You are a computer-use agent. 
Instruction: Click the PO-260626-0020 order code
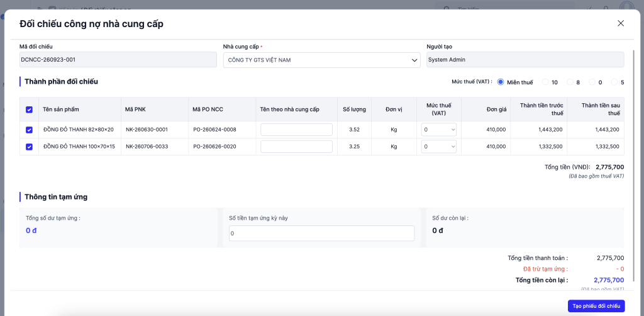(x=215, y=146)
